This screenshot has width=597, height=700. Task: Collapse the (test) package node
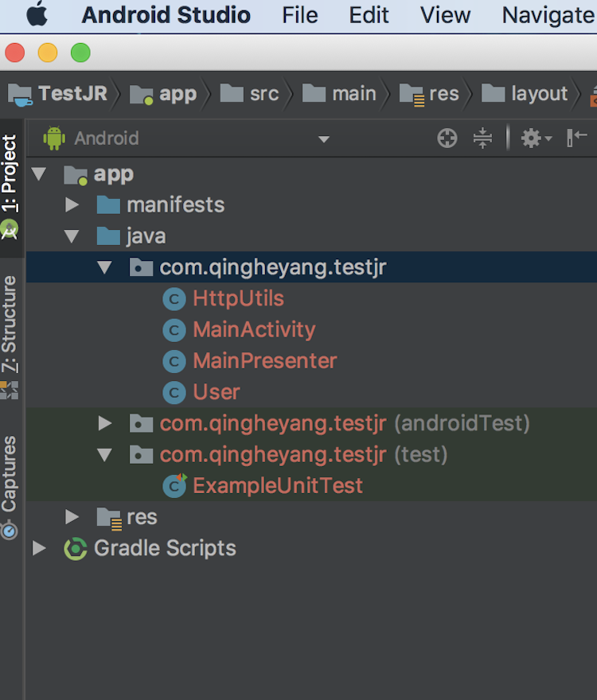tap(104, 455)
